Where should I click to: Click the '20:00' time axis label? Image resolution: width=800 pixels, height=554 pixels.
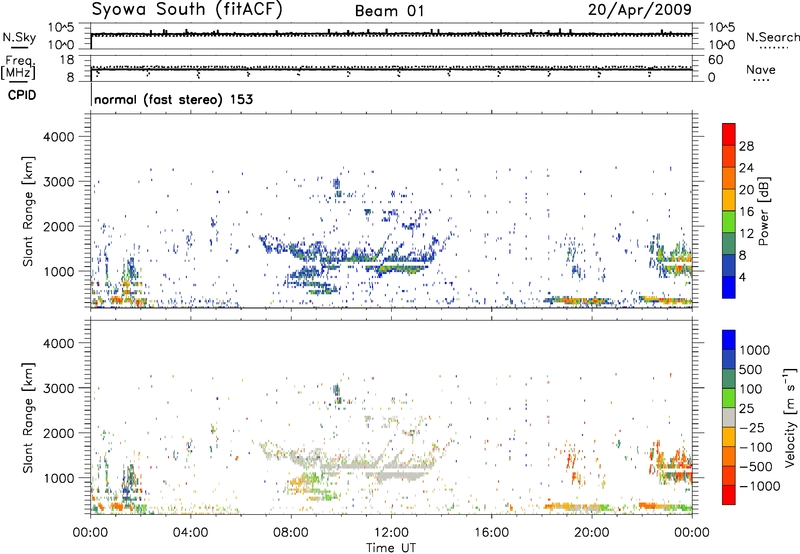[592, 533]
